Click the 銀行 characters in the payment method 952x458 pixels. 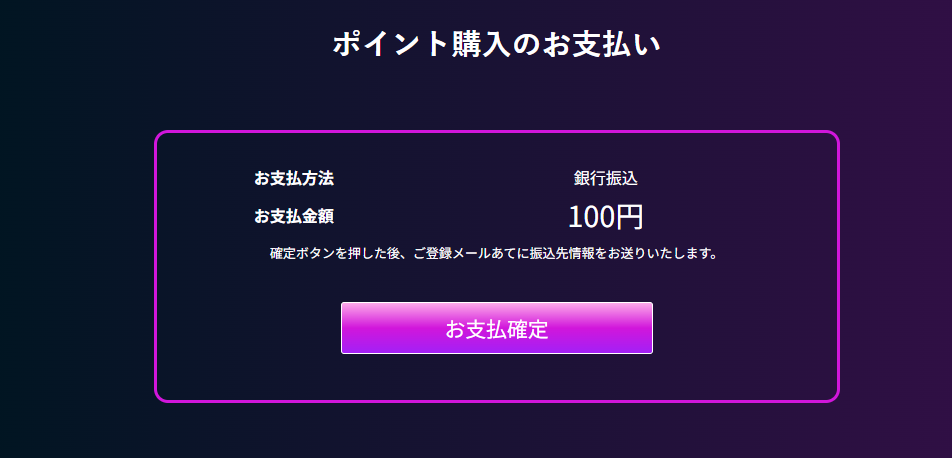590,179
